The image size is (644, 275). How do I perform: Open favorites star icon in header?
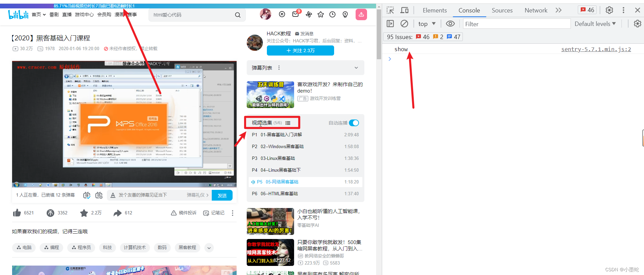[x=321, y=14]
